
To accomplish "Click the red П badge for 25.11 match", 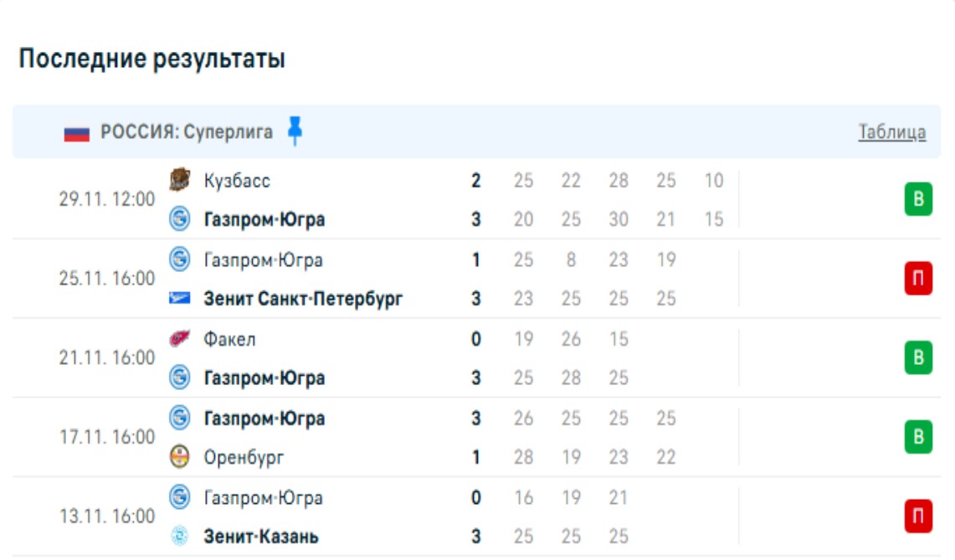I will click(x=917, y=279).
